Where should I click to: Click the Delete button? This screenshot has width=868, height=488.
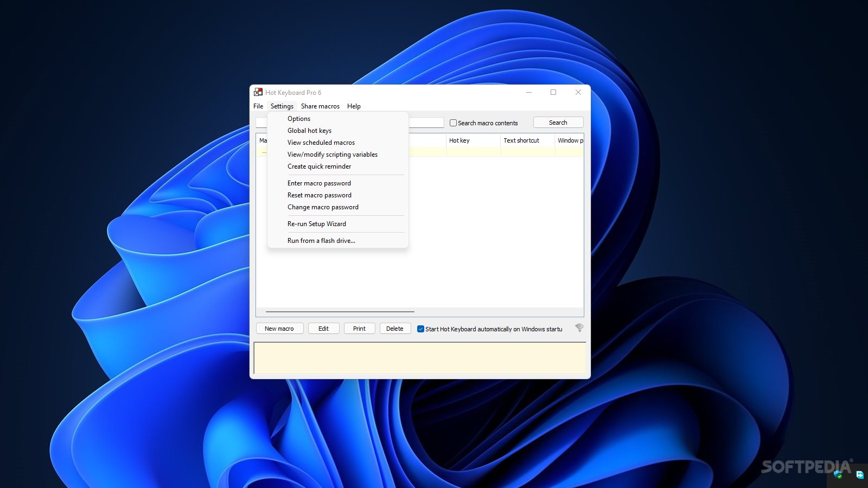tap(395, 329)
